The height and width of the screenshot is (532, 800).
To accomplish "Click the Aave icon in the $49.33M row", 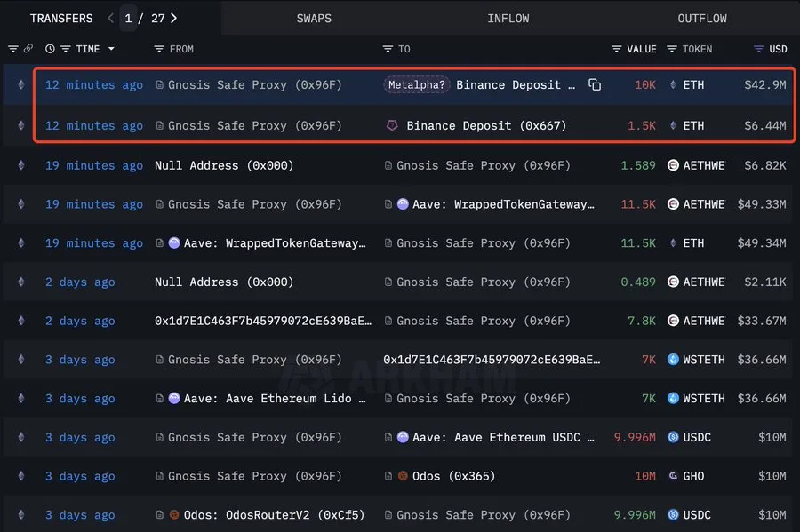I will 403,204.
